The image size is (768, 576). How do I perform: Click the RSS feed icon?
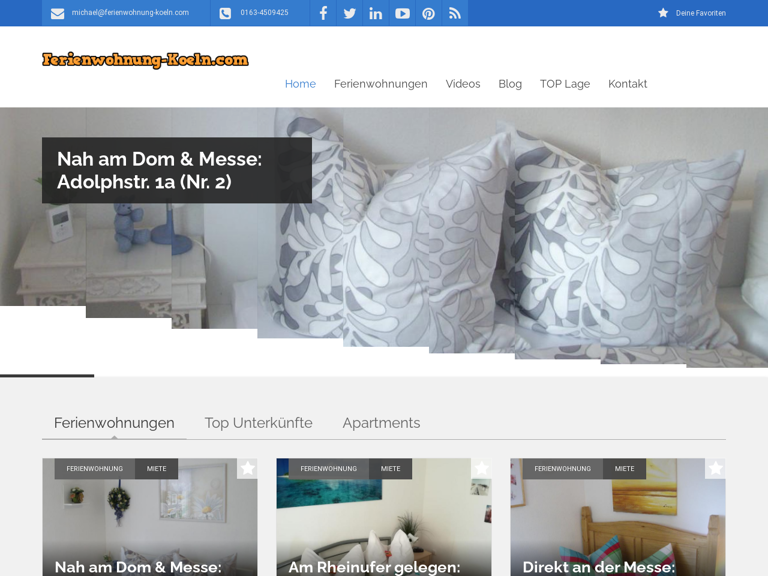455,13
